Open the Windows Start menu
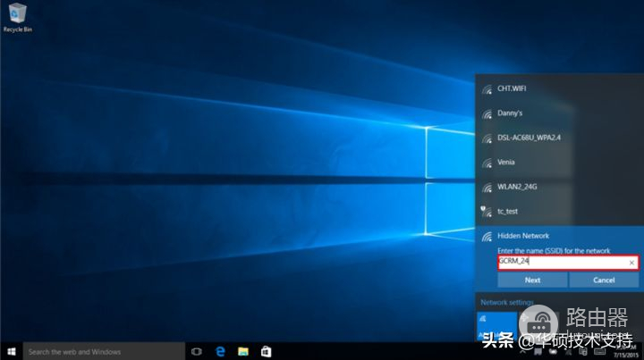Image resolution: width=644 pixels, height=360 pixels. click(x=11, y=351)
